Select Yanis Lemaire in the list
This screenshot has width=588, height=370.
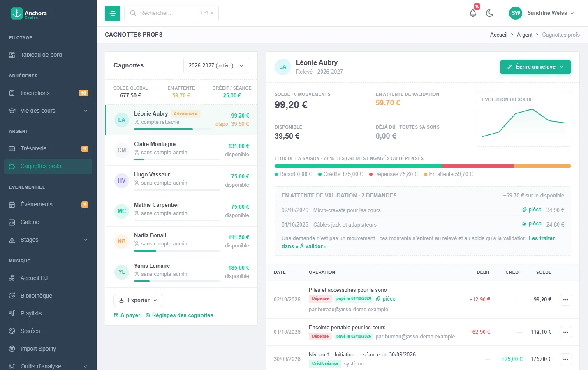click(181, 272)
